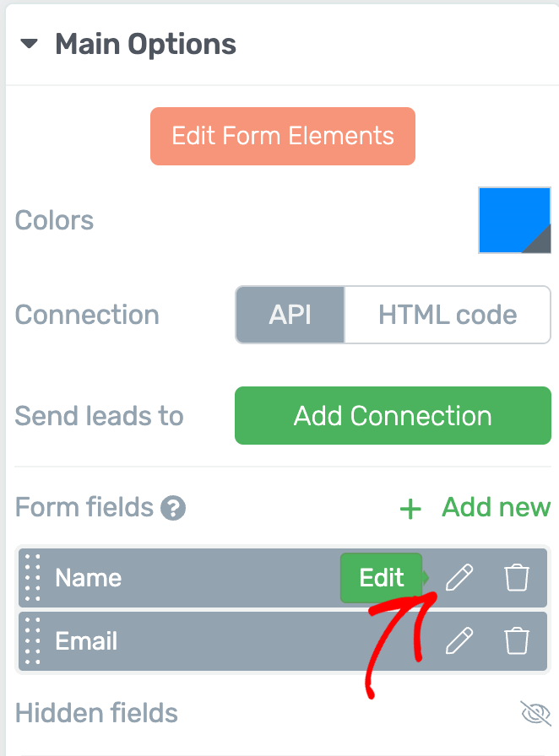Select the Name form field row
Image resolution: width=559 pixels, height=756 pixels.
tap(283, 578)
